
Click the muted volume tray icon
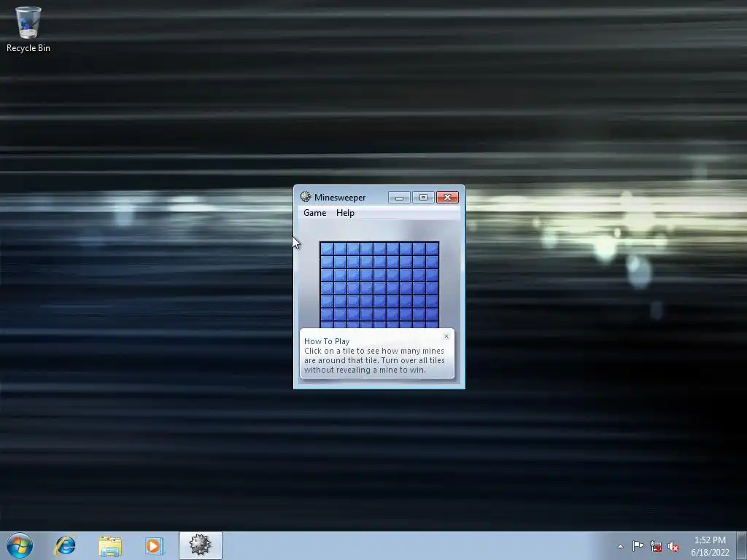tap(673, 547)
